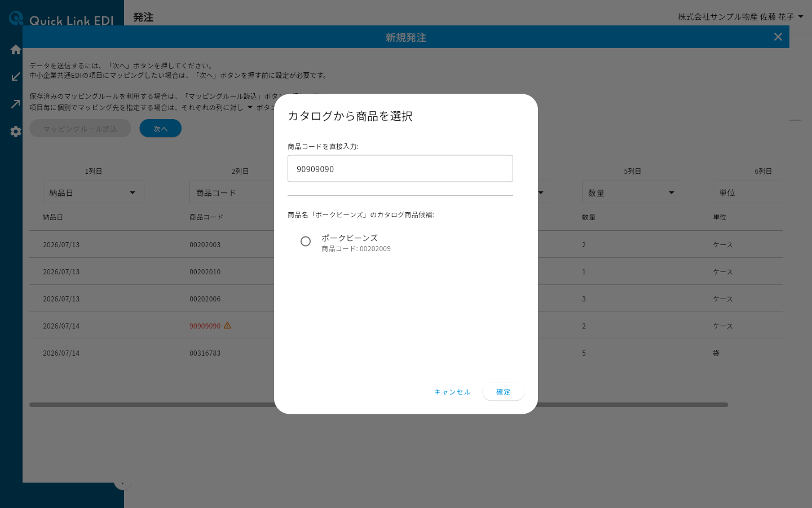Click the 発注 page title
This screenshot has width=812, height=508.
point(143,17)
